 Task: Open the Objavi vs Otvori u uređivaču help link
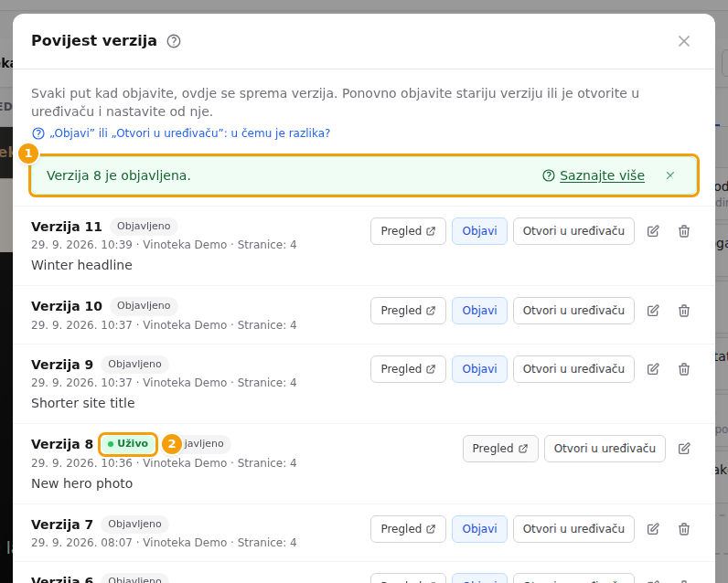pos(181,133)
